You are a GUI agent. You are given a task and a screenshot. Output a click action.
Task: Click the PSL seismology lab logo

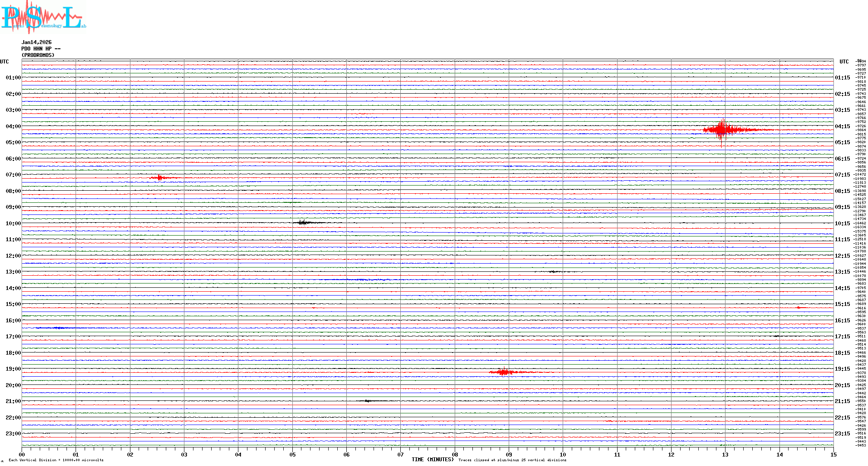click(43, 17)
